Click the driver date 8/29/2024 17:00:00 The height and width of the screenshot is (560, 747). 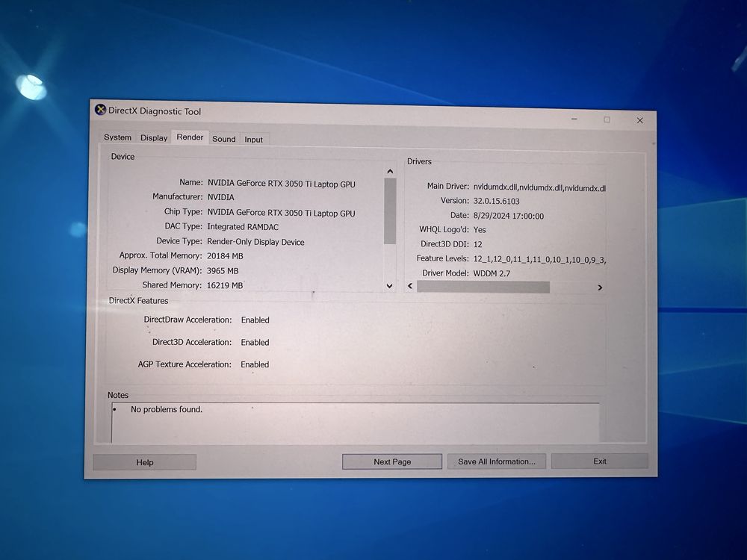(508, 216)
